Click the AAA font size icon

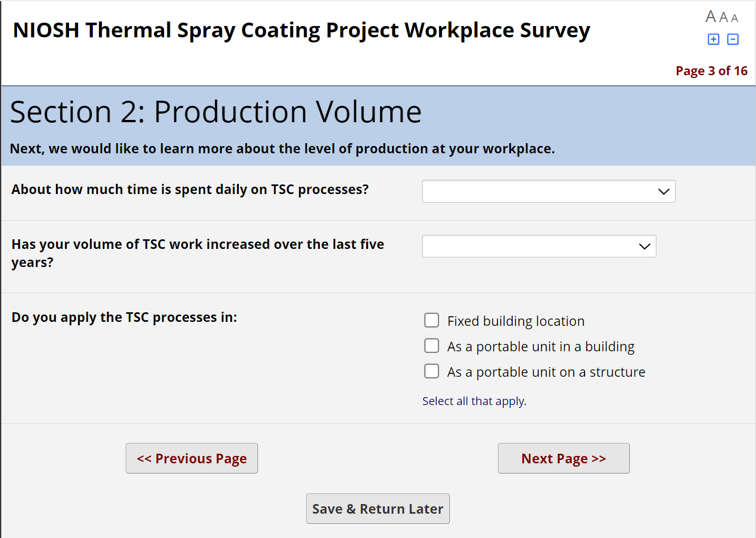[721, 17]
